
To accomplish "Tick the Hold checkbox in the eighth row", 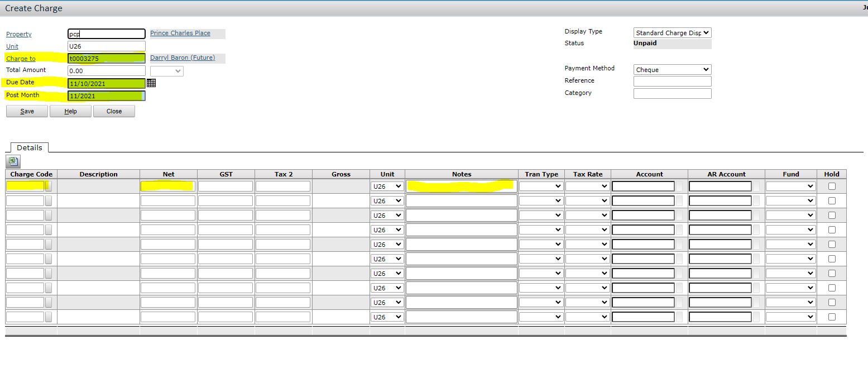I will coord(832,288).
